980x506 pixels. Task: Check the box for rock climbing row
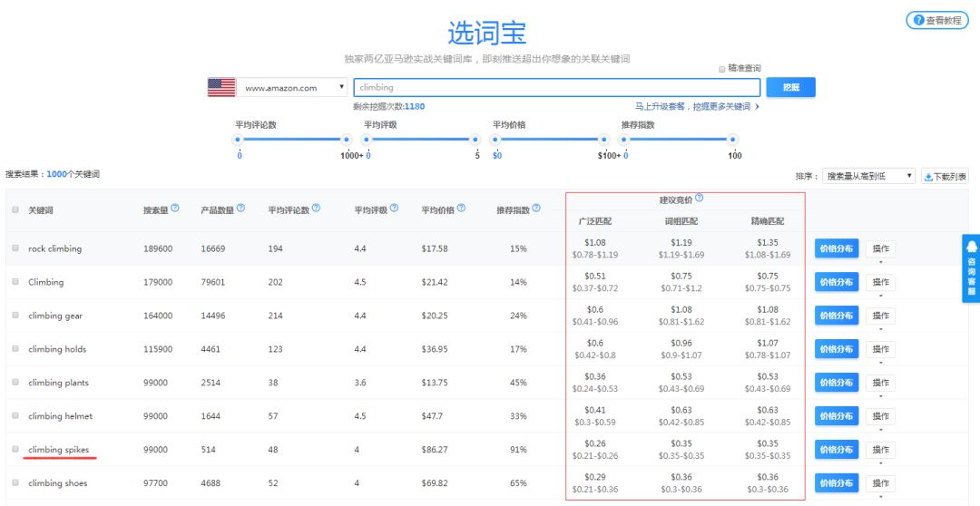tap(15, 248)
